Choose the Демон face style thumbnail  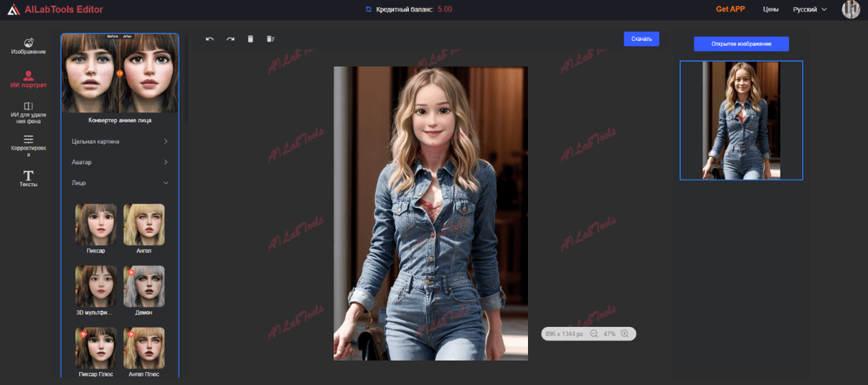coord(143,287)
